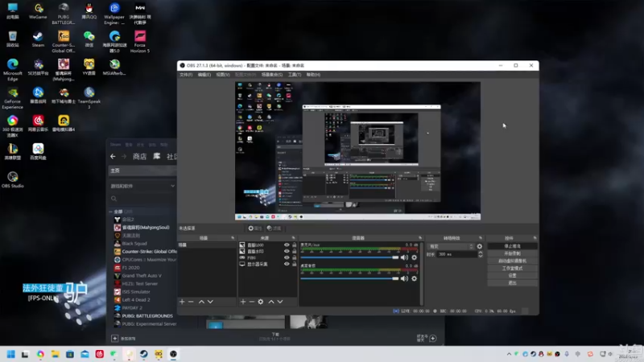This screenshot has height=362, width=644.
Task: Mute the first mixer track speaker icon
Action: tap(405, 257)
